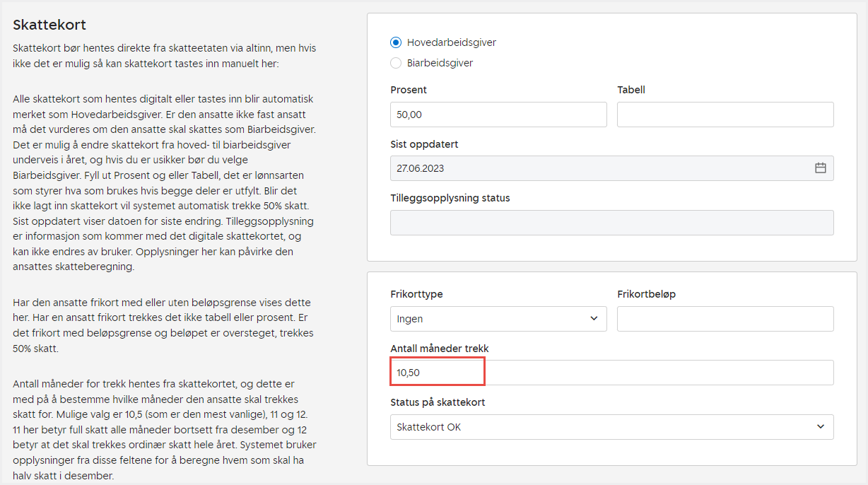Select the Hovedarbeidsgiver radio button
This screenshot has width=868, height=485.
click(x=396, y=42)
